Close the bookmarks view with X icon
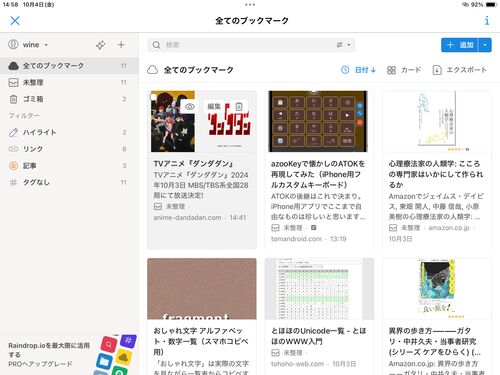Viewport: 500px width, 375px height. tap(15, 21)
